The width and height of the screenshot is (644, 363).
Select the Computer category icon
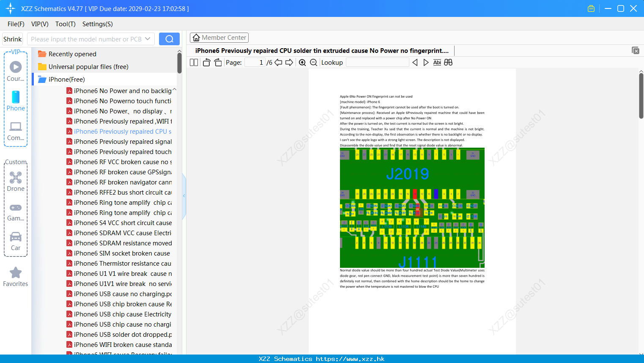tap(16, 131)
